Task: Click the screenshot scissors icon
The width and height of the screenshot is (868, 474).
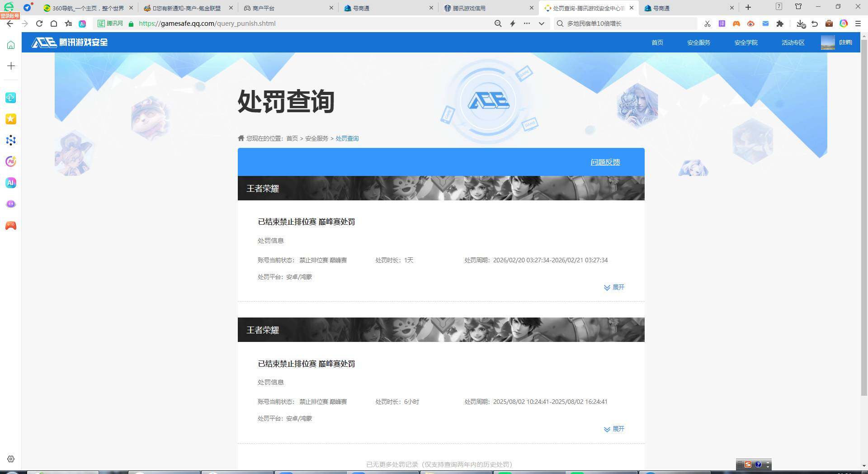Action: pyautogui.click(x=708, y=24)
